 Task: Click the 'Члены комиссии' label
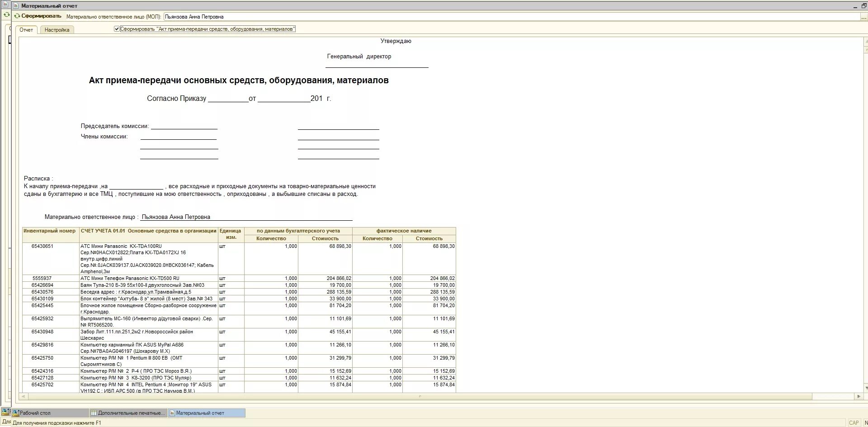(104, 137)
